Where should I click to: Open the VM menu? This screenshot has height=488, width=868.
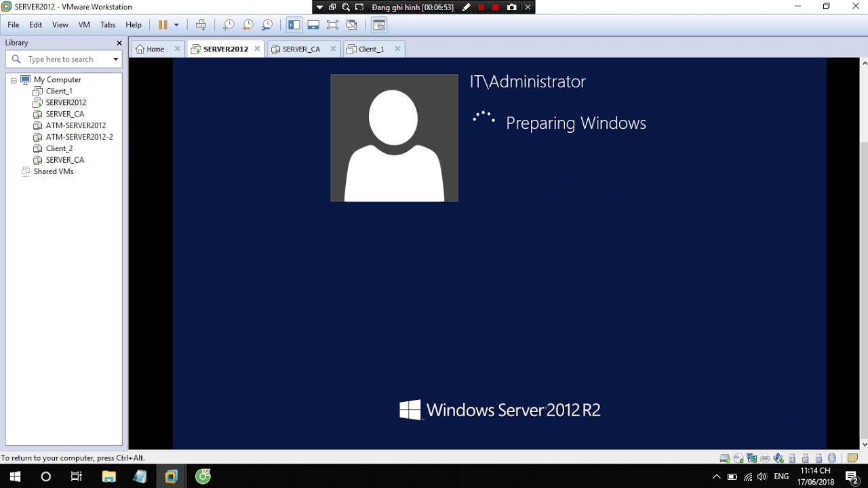(84, 24)
